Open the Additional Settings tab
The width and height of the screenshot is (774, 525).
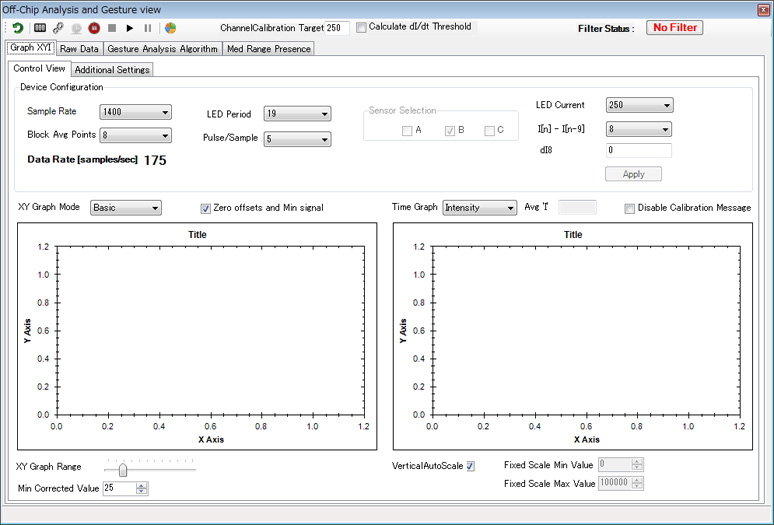pos(112,70)
